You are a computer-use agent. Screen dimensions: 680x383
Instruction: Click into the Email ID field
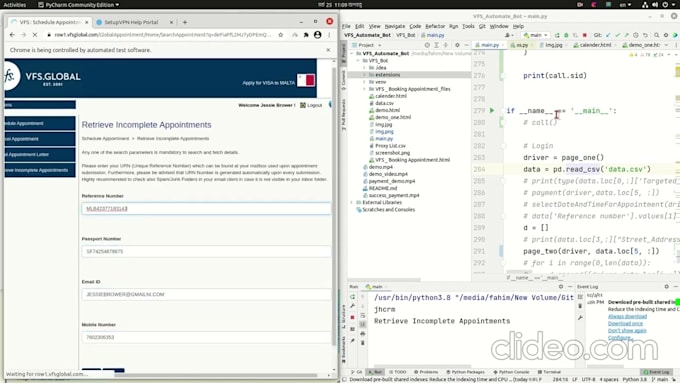point(206,294)
